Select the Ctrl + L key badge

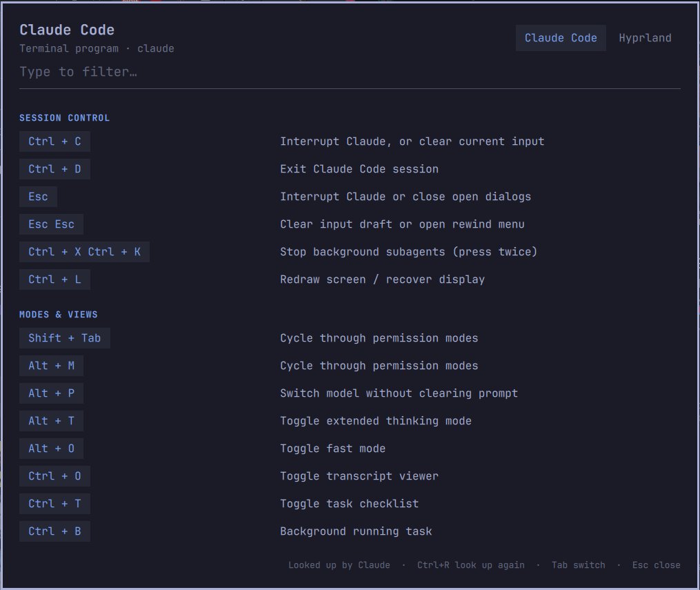coord(54,279)
